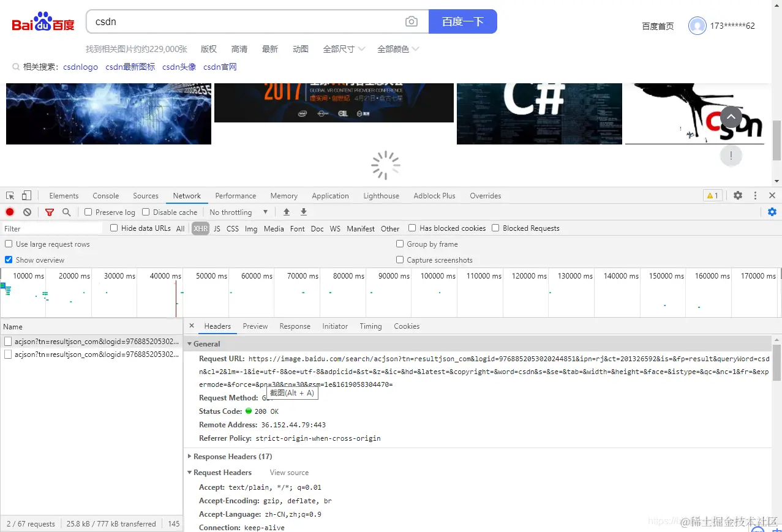Switch to Preview tab
This screenshot has height=532, width=782.
255,326
